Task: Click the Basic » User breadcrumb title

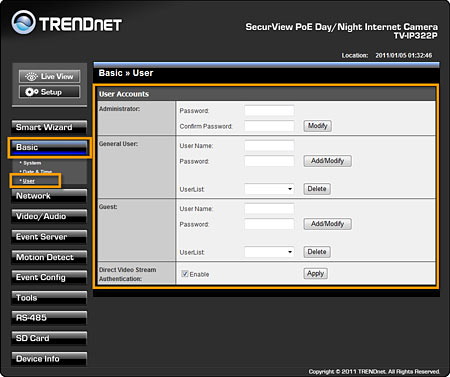Action: [x=126, y=73]
